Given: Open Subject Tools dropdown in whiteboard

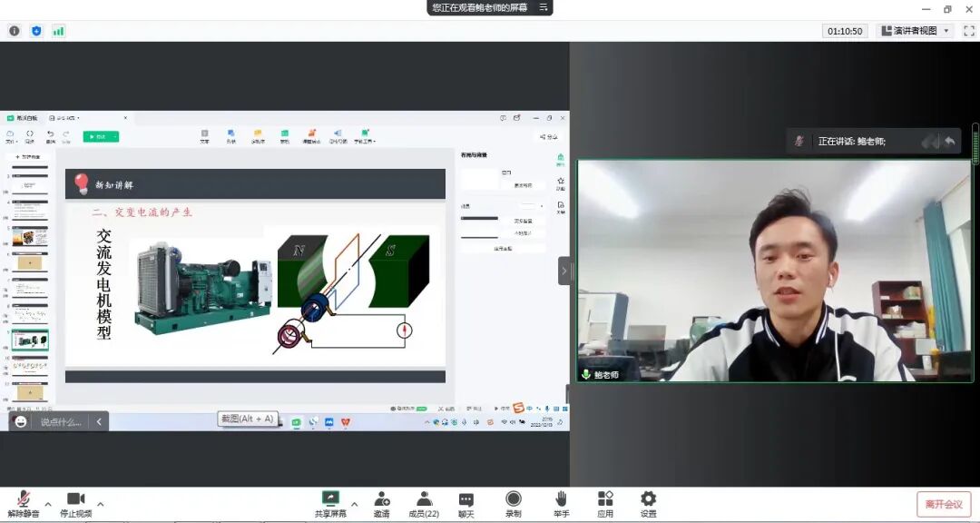Looking at the screenshot, I should coord(365,136).
